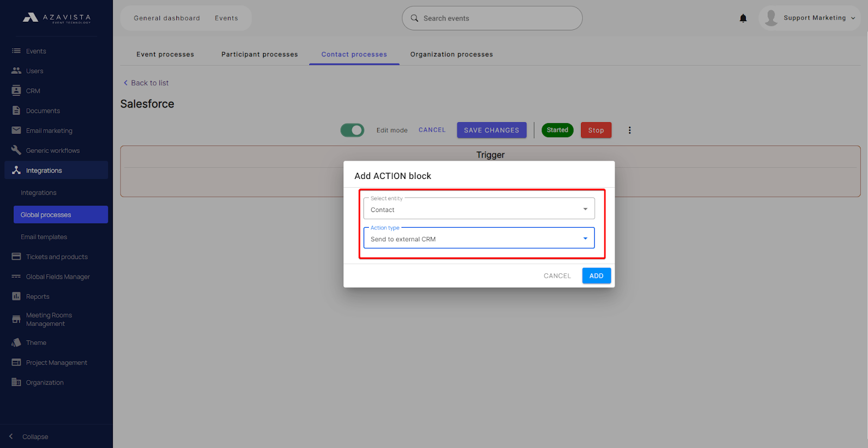868x448 pixels.
Task: Click the notifications bell icon
Action: pos(743,18)
